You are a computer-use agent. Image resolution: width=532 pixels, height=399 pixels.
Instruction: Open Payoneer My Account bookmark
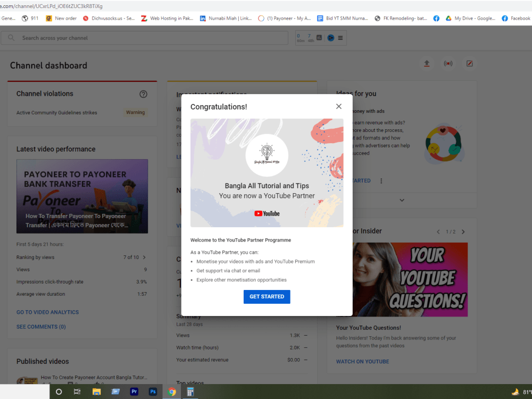click(x=284, y=18)
